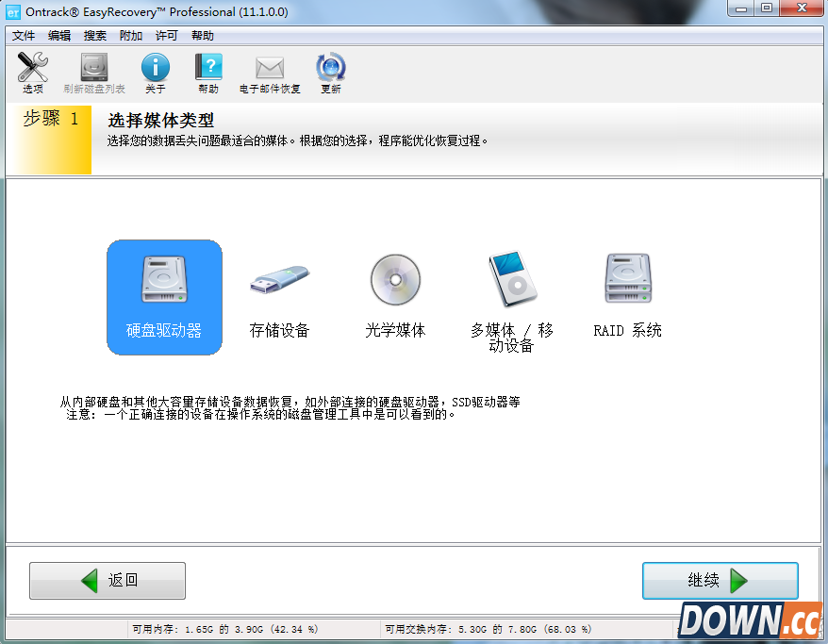Screen dimensions: 828x644
Task: Launch 电子邮件恢复 (Email Recovery) from toolbar
Action: coord(270,73)
